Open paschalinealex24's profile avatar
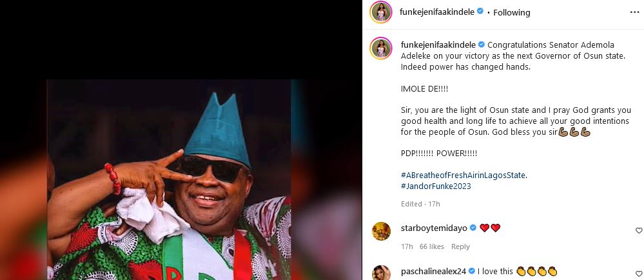 point(381,273)
